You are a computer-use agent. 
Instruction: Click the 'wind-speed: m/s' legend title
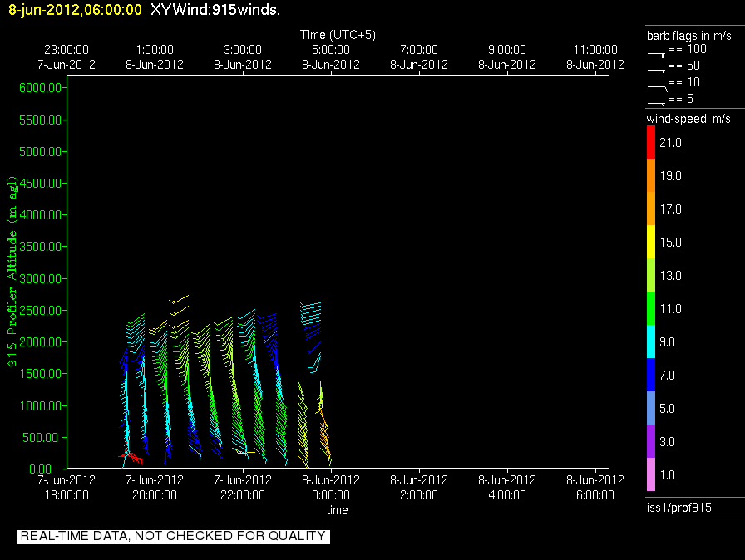point(688,119)
